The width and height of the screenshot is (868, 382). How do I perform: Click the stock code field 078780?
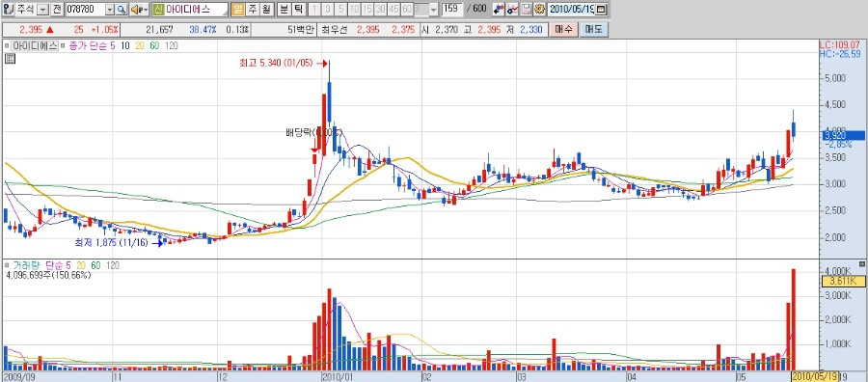point(85,10)
